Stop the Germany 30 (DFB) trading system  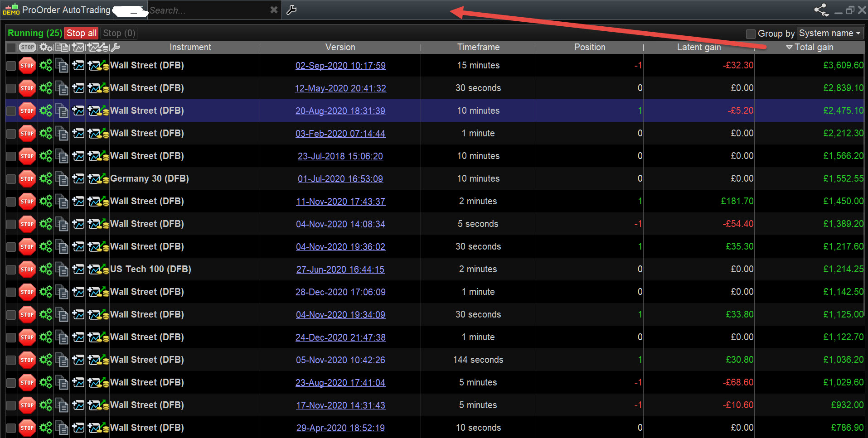pos(27,178)
